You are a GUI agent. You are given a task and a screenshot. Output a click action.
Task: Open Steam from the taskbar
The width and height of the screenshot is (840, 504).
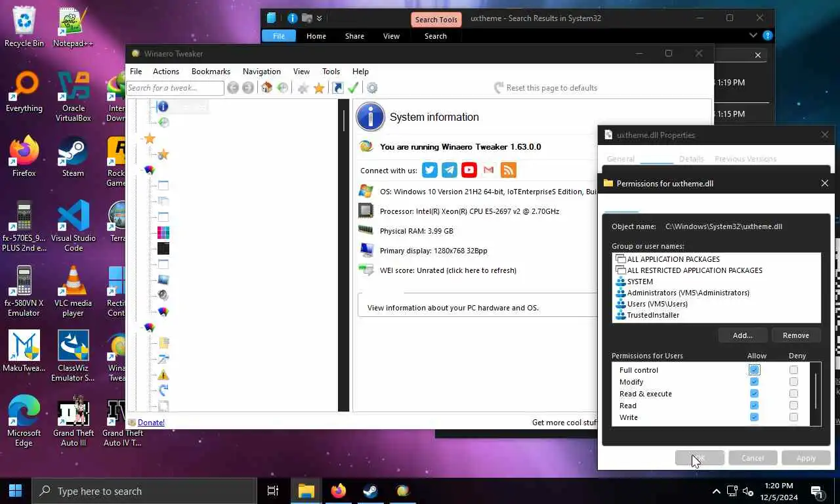[370, 491]
